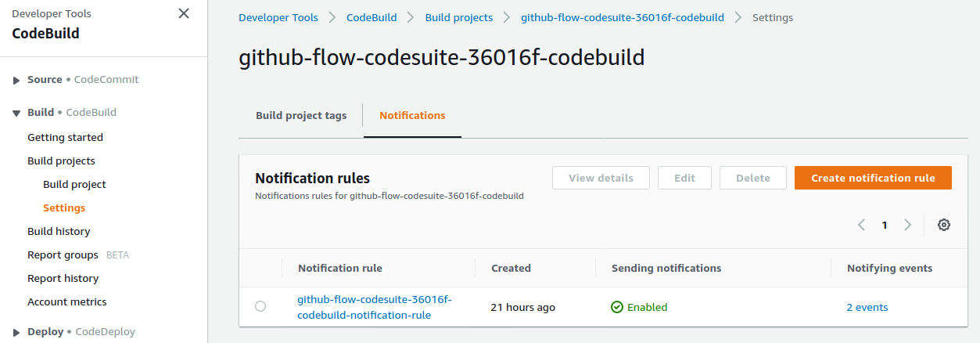Image resolution: width=980 pixels, height=343 pixels.
Task: Open Account metrics in sidebar
Action: pos(66,301)
